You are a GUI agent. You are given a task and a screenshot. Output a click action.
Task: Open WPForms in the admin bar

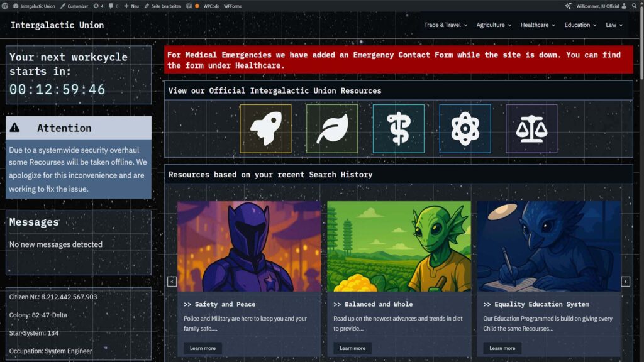233,6
